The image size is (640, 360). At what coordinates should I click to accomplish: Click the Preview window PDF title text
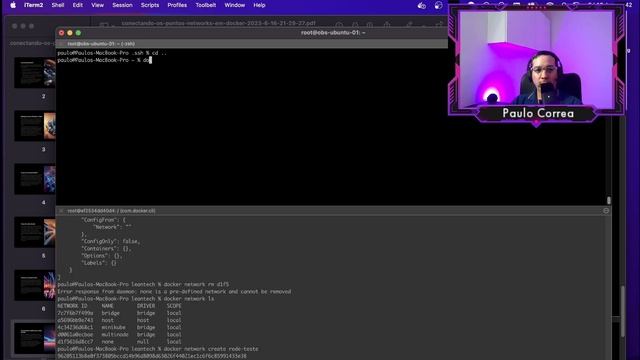click(x=218, y=24)
